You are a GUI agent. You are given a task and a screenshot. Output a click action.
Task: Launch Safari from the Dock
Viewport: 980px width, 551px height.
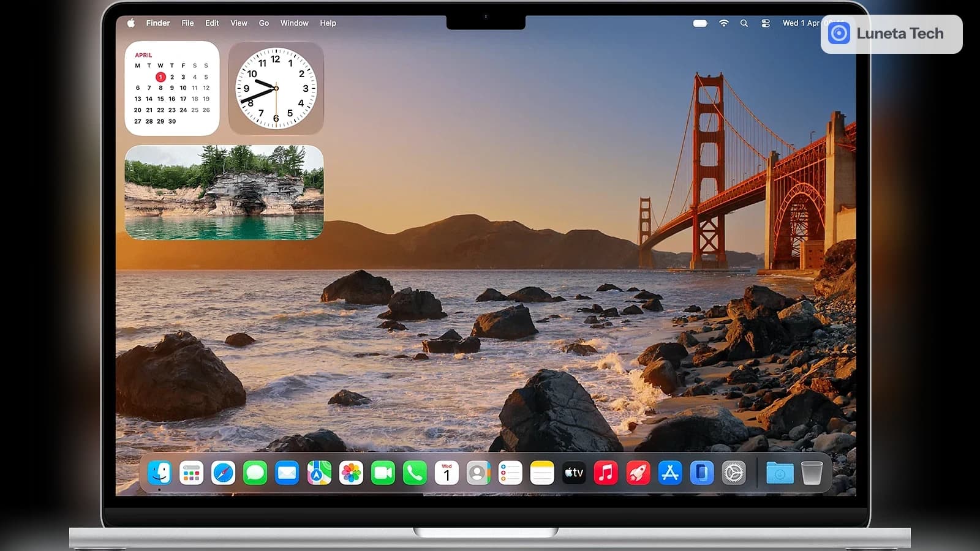tap(224, 473)
